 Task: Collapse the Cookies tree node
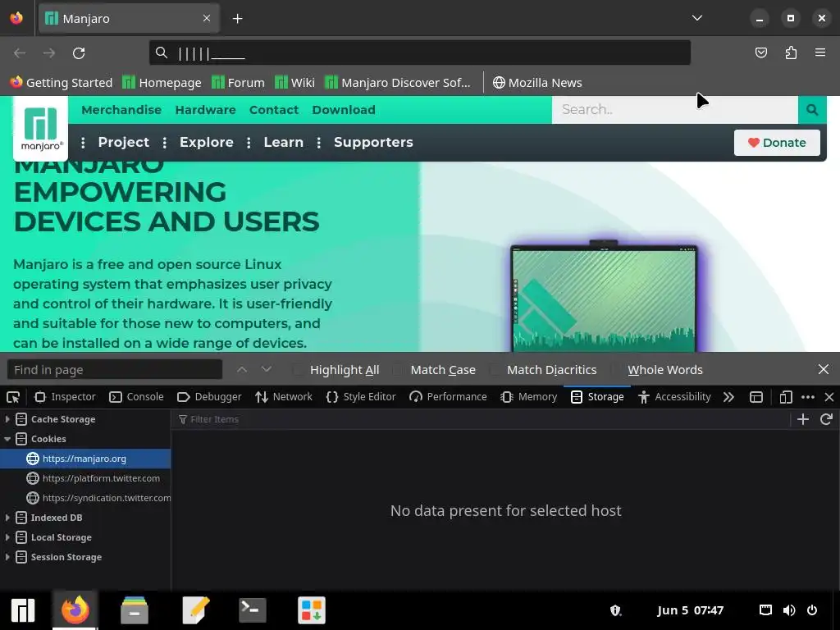coord(7,439)
